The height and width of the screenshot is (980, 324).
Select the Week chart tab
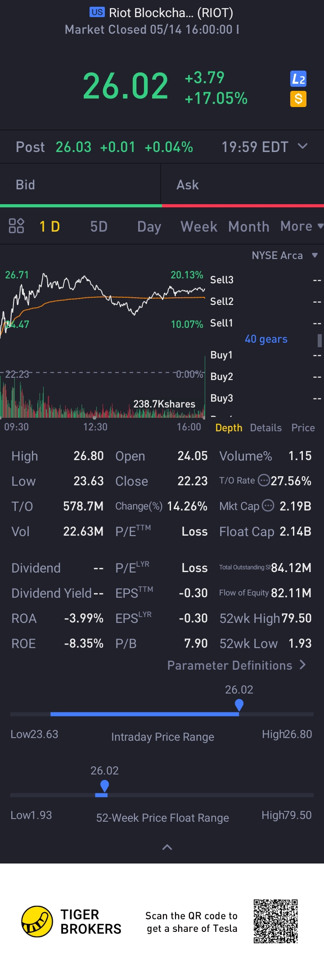199,226
